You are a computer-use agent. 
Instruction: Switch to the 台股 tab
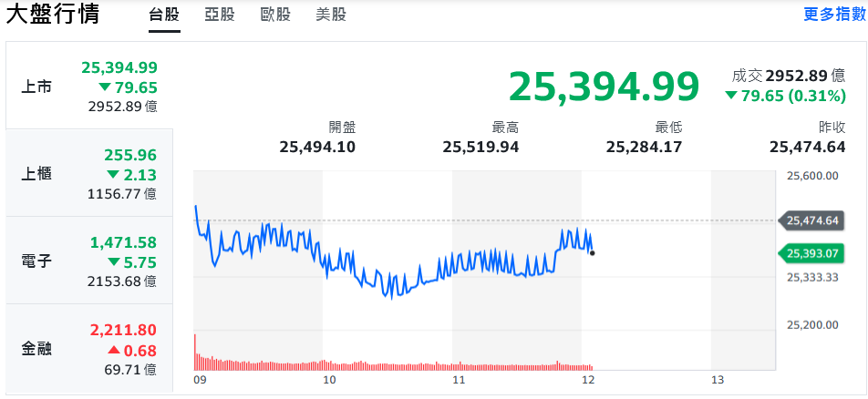point(164,15)
